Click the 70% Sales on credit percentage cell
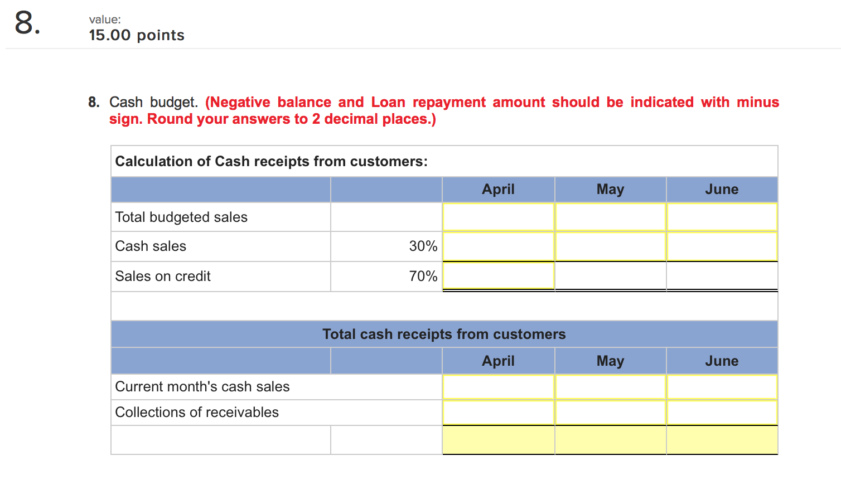 [386, 276]
